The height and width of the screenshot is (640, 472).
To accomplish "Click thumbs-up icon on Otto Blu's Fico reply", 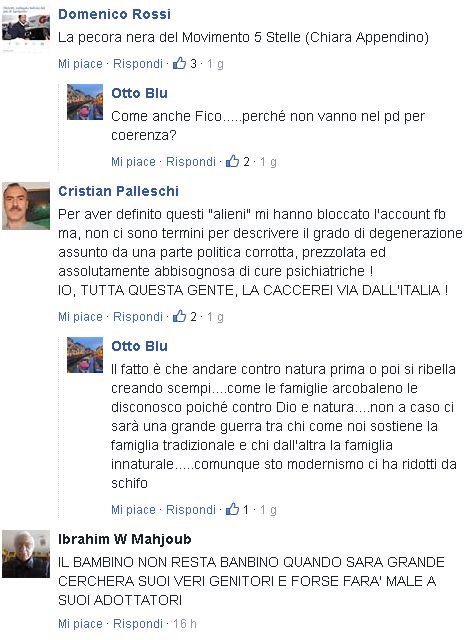I will click(x=232, y=161).
